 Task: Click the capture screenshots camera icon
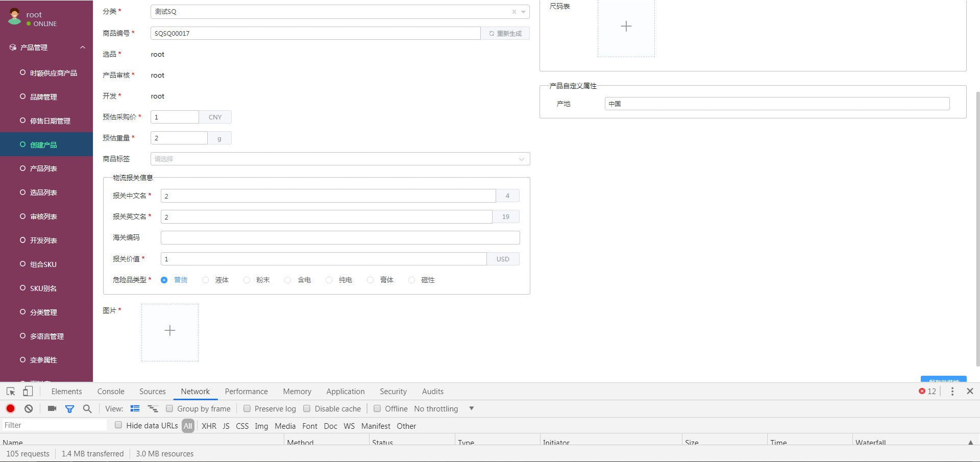[52, 408]
